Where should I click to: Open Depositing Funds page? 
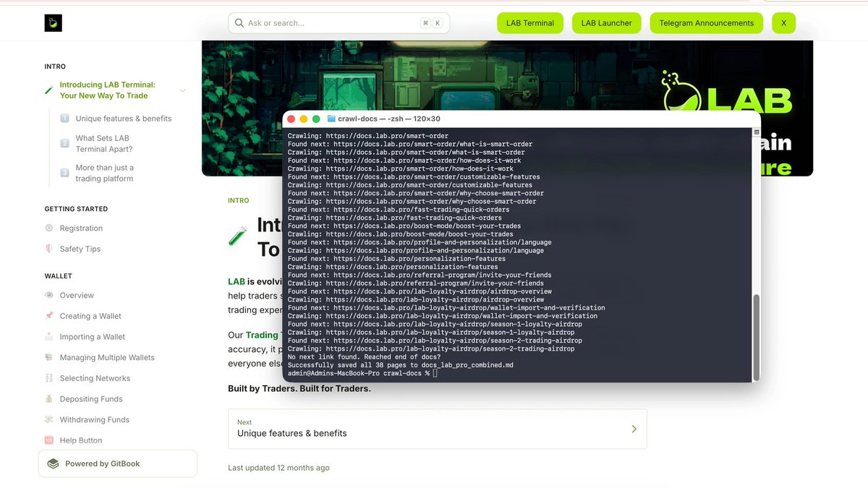(x=91, y=399)
